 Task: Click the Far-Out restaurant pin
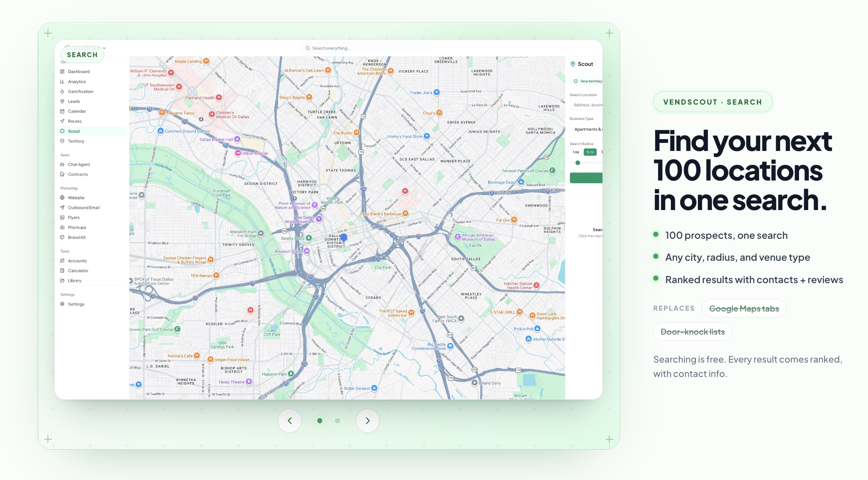[514, 220]
